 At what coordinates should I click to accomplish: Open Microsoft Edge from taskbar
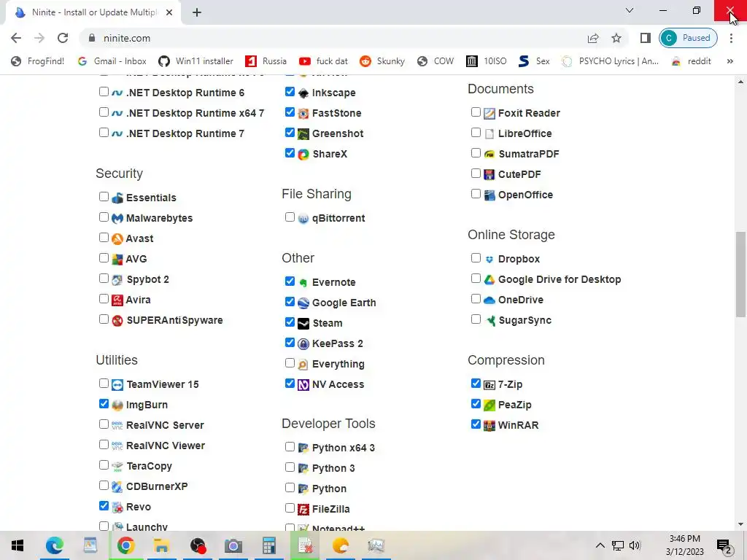click(x=54, y=545)
